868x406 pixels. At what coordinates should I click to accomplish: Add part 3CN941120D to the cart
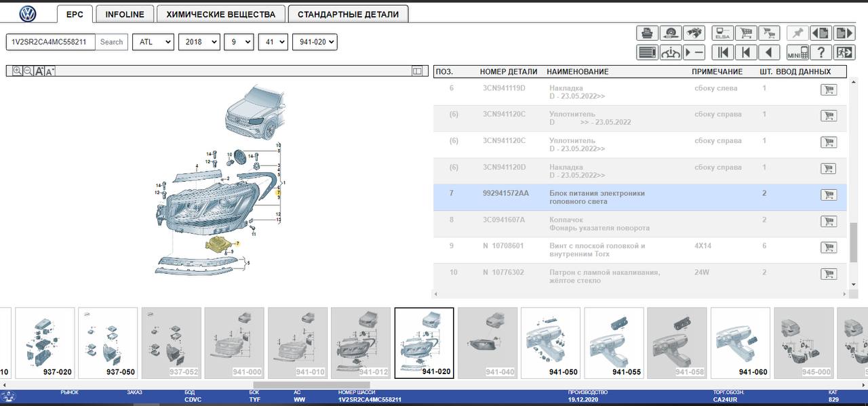click(x=828, y=168)
